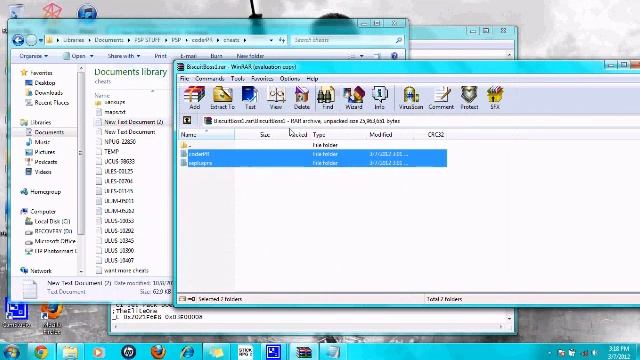
Task: Select the 'want more cheats' file
Action: pyautogui.click(x=126, y=270)
